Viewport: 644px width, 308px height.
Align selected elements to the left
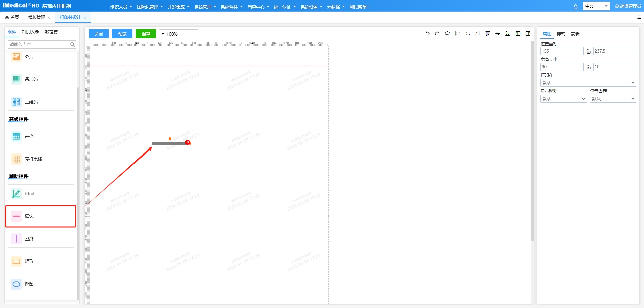click(x=458, y=33)
